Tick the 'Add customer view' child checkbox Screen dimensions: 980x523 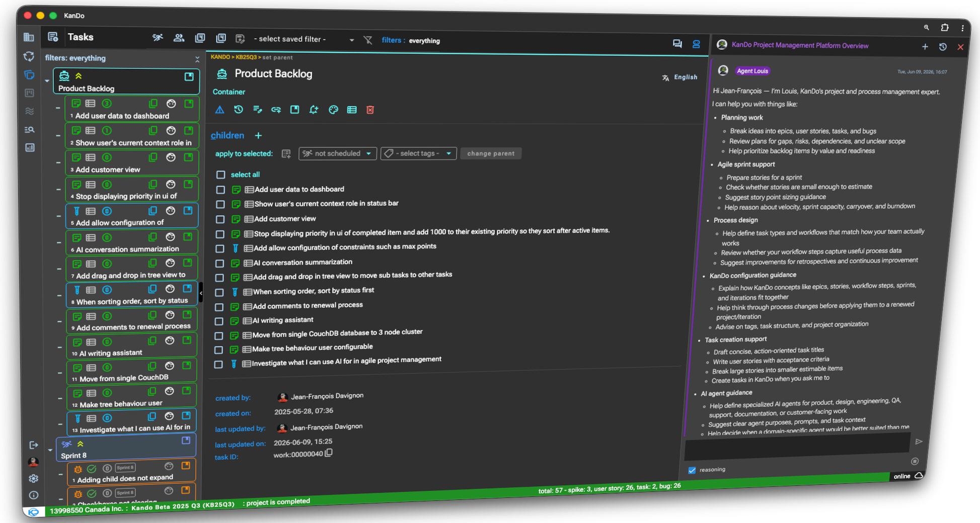tap(220, 219)
